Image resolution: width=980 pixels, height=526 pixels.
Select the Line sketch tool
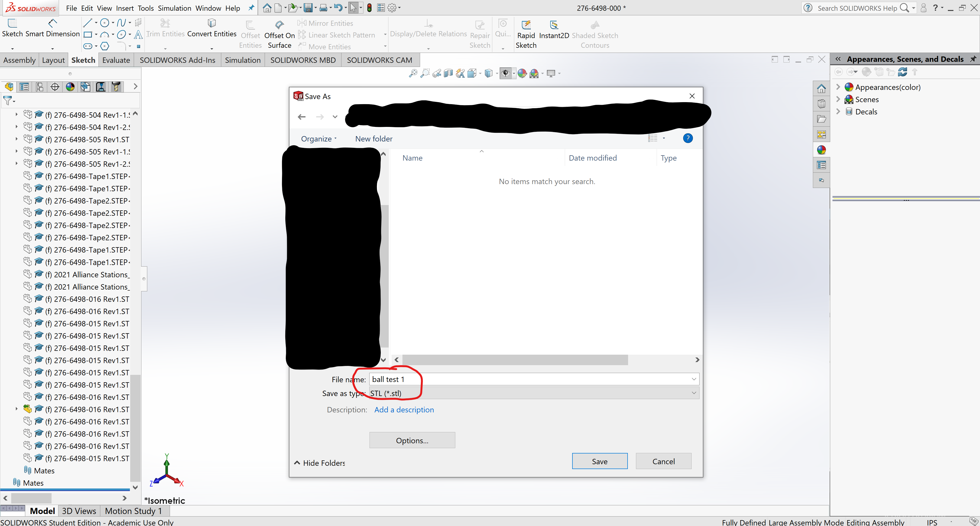tap(87, 23)
